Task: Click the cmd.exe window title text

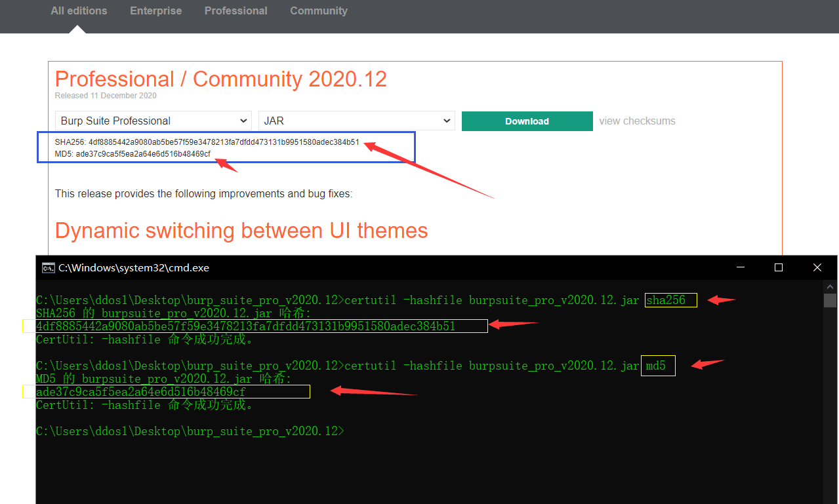Action: click(x=134, y=267)
